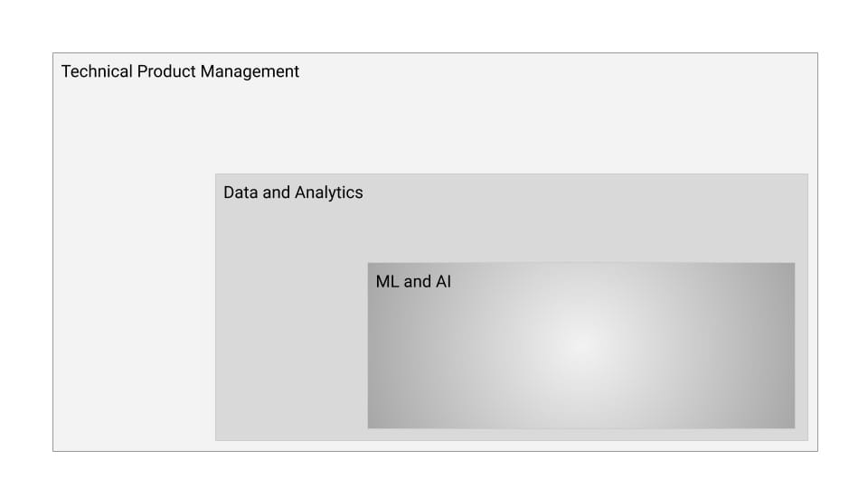
Task: Click the word "AI" in inner label
Action: tap(443, 282)
